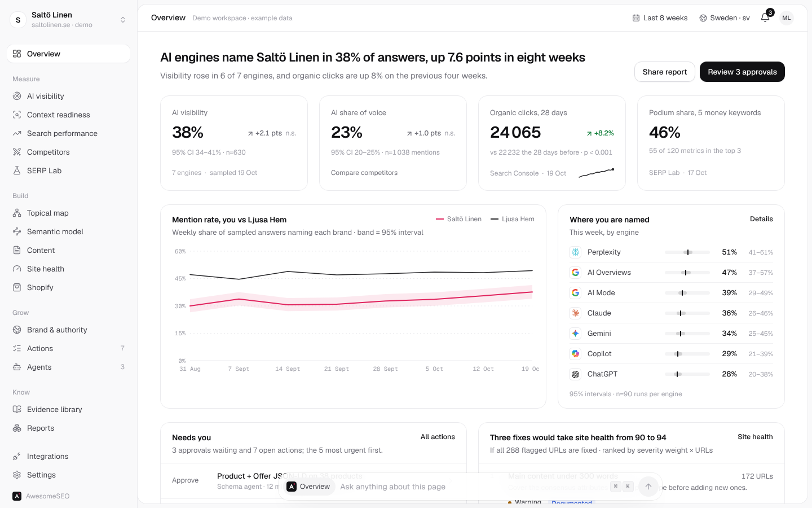812x508 pixels.
Task: Click the 24 065 organic clicks value
Action: point(515,132)
